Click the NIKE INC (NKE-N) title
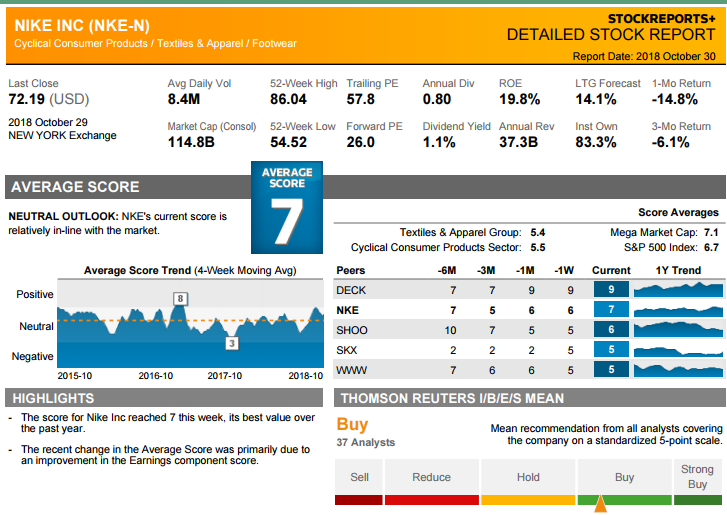The width and height of the screenshot is (727, 515). (x=82, y=25)
